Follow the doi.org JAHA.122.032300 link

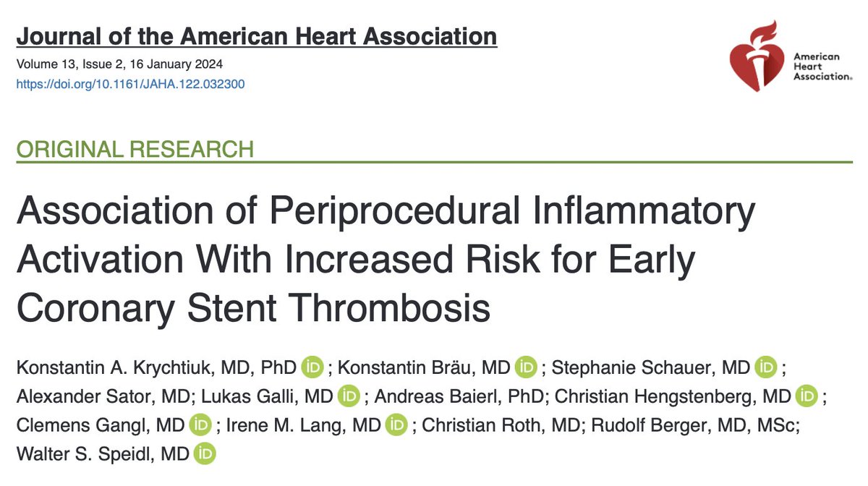[130, 84]
